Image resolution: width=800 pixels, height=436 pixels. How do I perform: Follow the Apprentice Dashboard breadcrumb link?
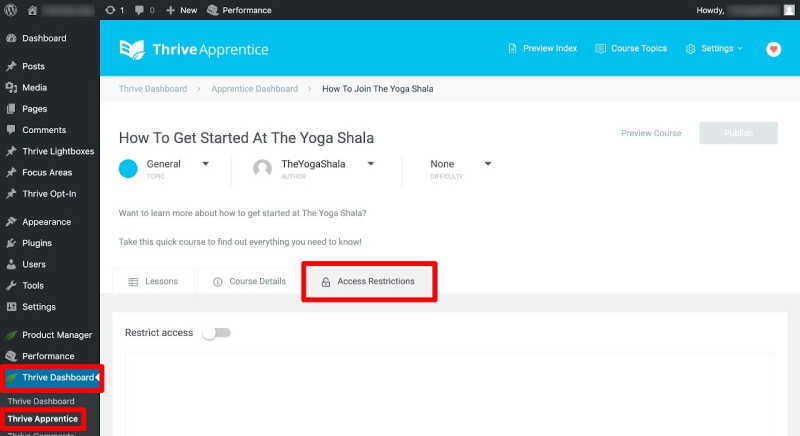tap(254, 89)
